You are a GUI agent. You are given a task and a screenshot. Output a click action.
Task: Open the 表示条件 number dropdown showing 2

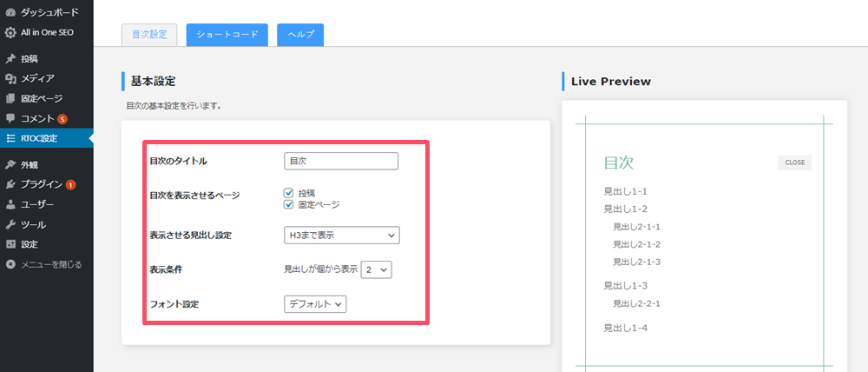click(377, 270)
